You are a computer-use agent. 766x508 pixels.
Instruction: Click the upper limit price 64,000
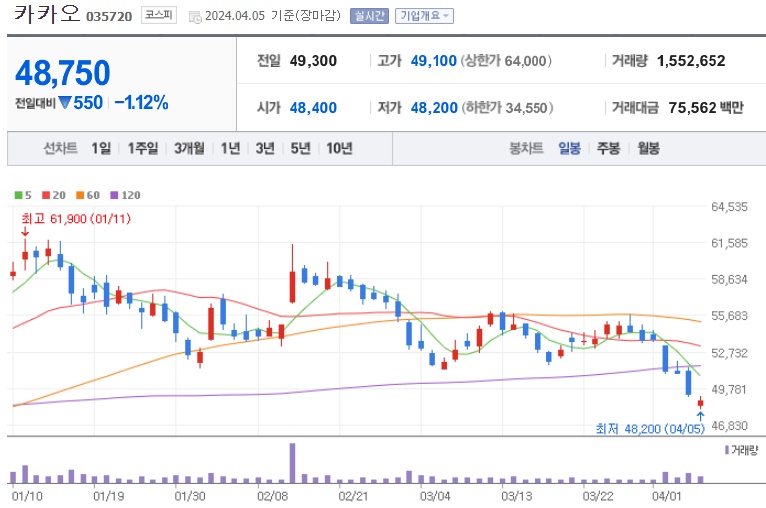pos(525,61)
